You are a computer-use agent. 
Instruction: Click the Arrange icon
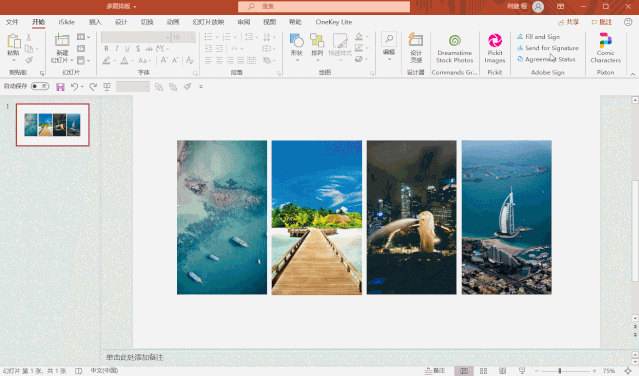[317, 41]
